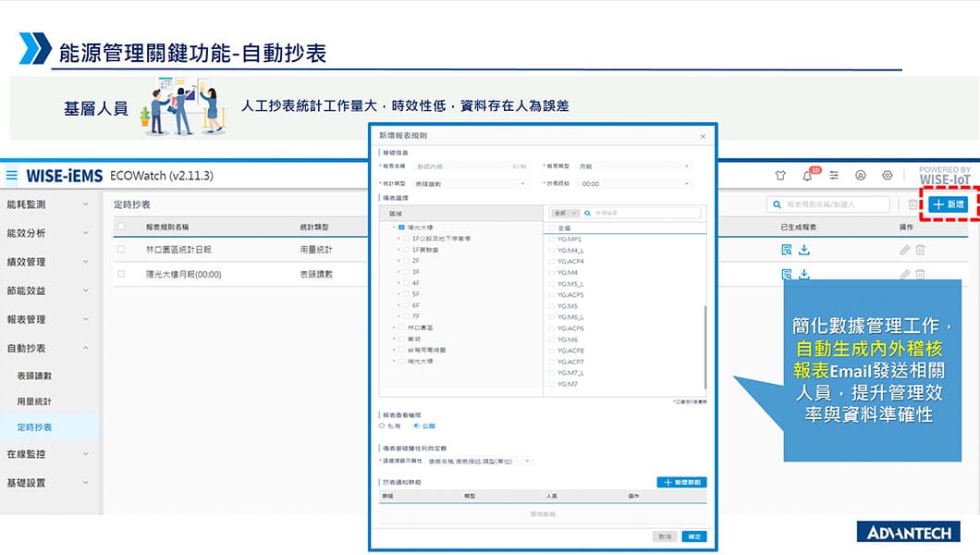Uncheck the ticked 陽光大樓 tree checkbox in dialog
The image size is (980, 555).
(401, 228)
